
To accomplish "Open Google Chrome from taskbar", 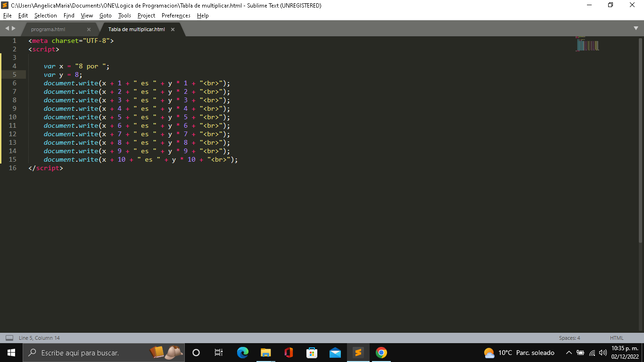I will click(381, 353).
